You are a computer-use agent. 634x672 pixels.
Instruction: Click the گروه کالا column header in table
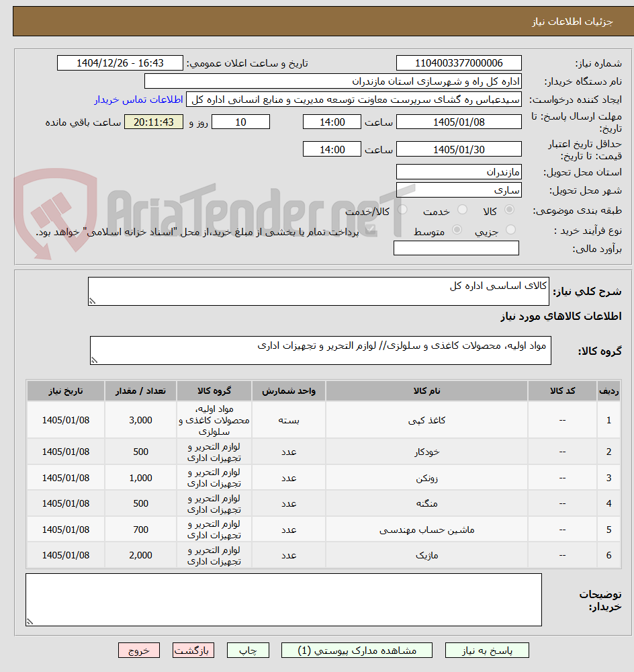point(214,391)
